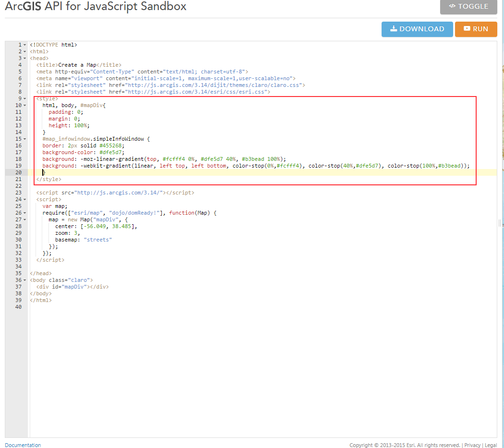Click line number 40 in gutter
The width and height of the screenshot is (504, 448).
[x=18, y=307]
